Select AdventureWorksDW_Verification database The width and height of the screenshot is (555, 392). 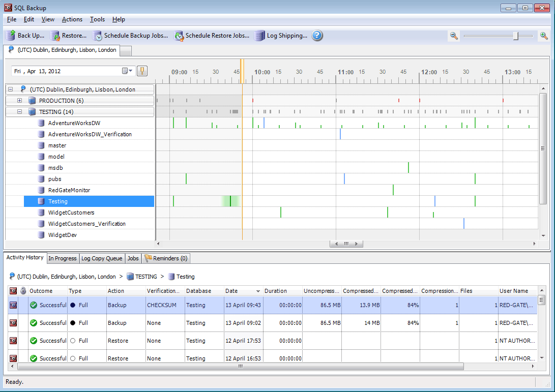[90, 134]
